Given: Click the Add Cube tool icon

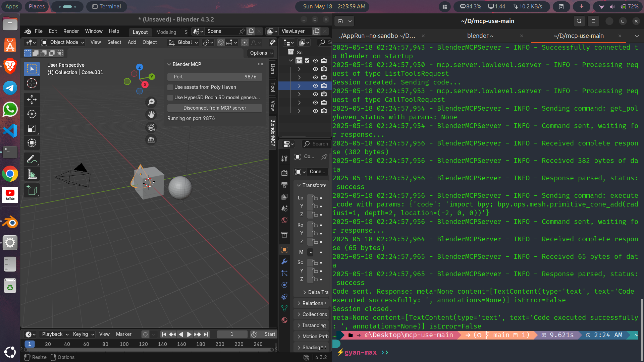Looking at the screenshot, I should (32, 190).
